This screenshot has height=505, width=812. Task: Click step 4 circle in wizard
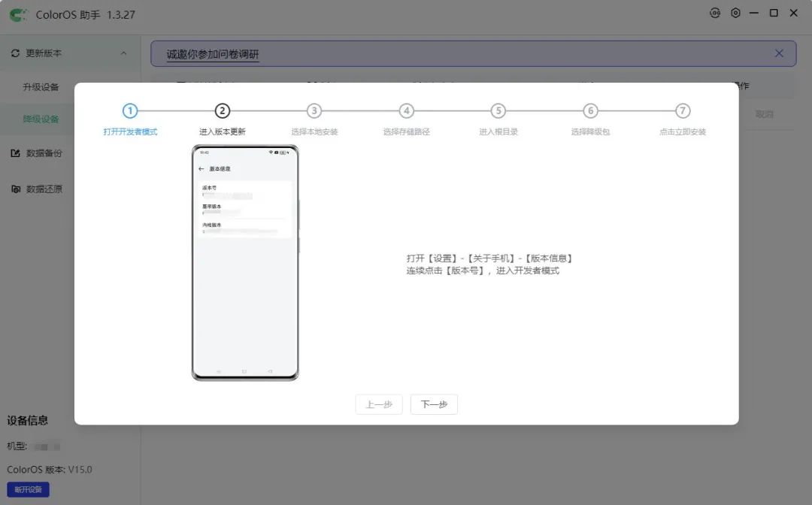(407, 110)
